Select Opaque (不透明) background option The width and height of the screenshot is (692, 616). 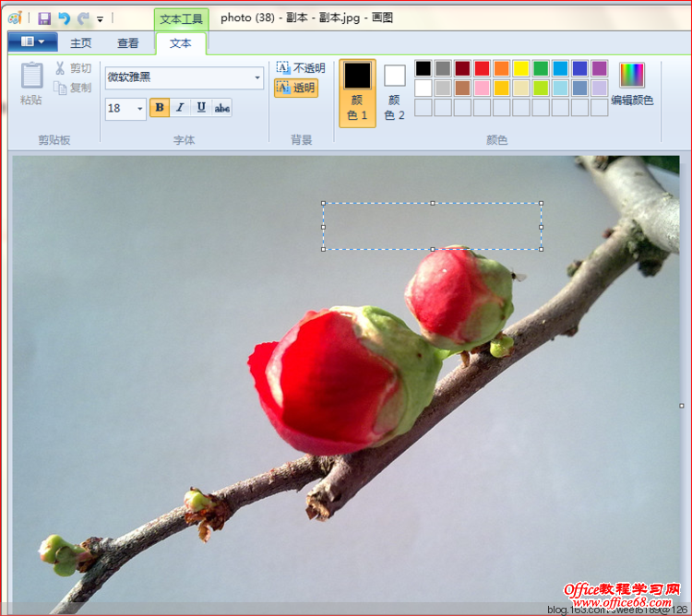(301, 68)
